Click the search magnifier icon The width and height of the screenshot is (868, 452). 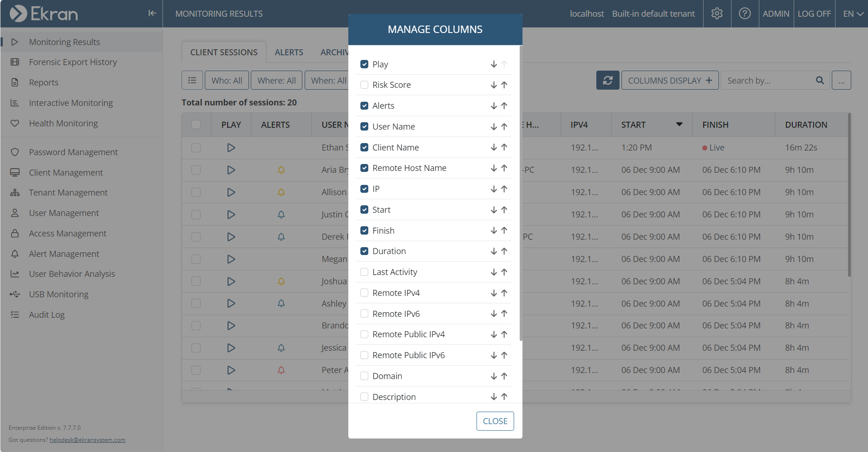(820, 80)
